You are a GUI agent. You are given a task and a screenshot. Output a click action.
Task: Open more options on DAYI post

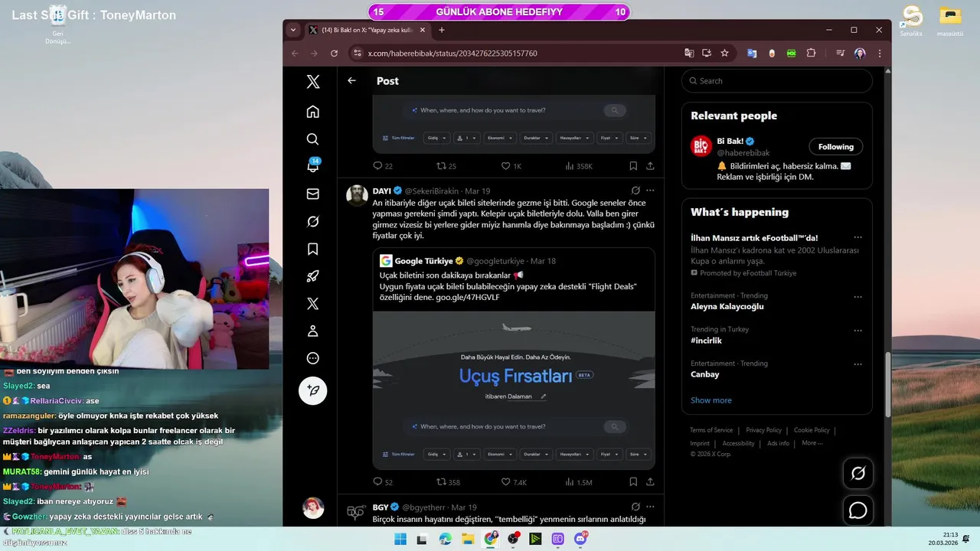[650, 191]
